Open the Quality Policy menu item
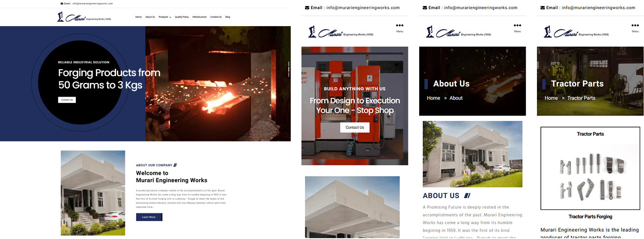This screenshot has width=644, height=239. coord(182,17)
